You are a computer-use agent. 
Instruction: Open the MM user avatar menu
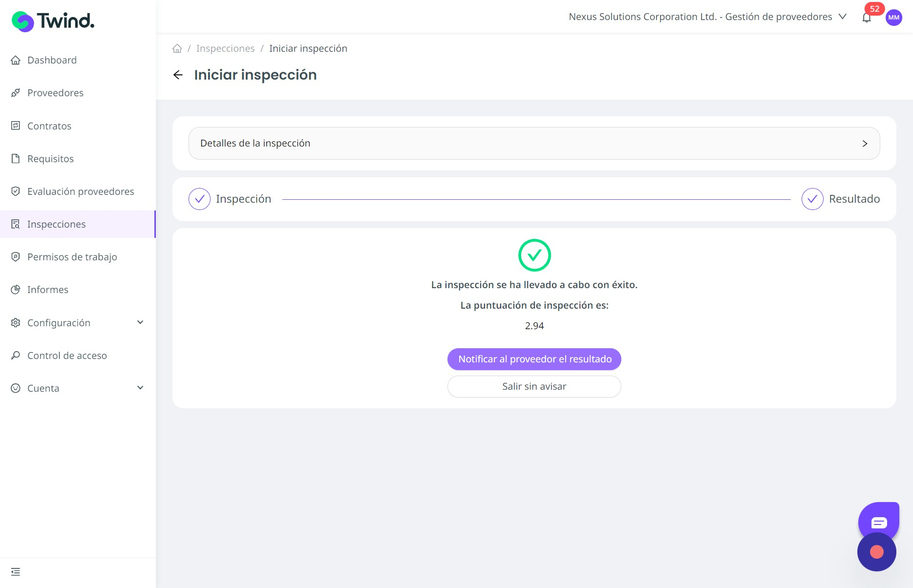893,18
